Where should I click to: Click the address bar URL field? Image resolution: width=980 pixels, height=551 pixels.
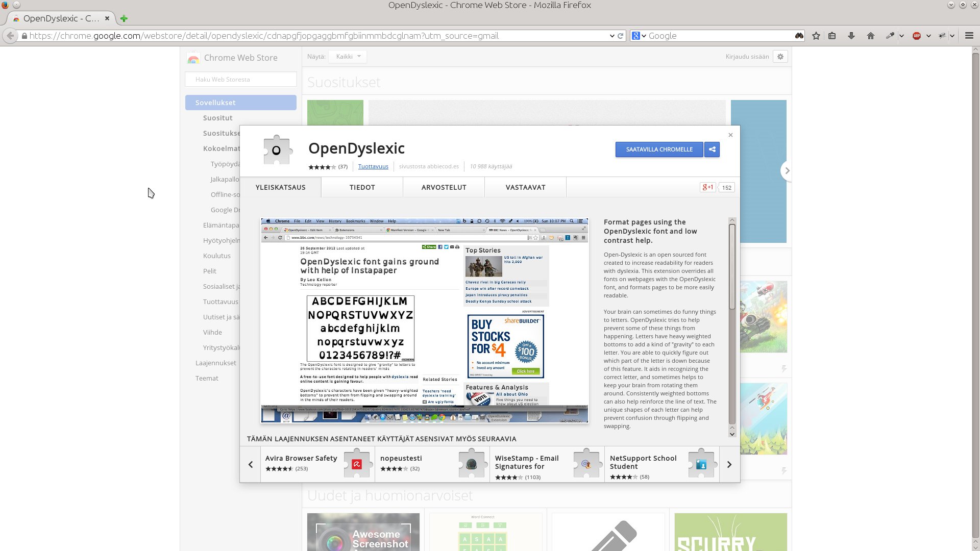(x=316, y=36)
